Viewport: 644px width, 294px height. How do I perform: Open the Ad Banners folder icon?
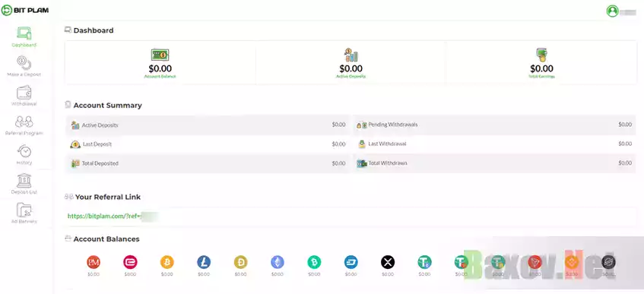[24, 210]
